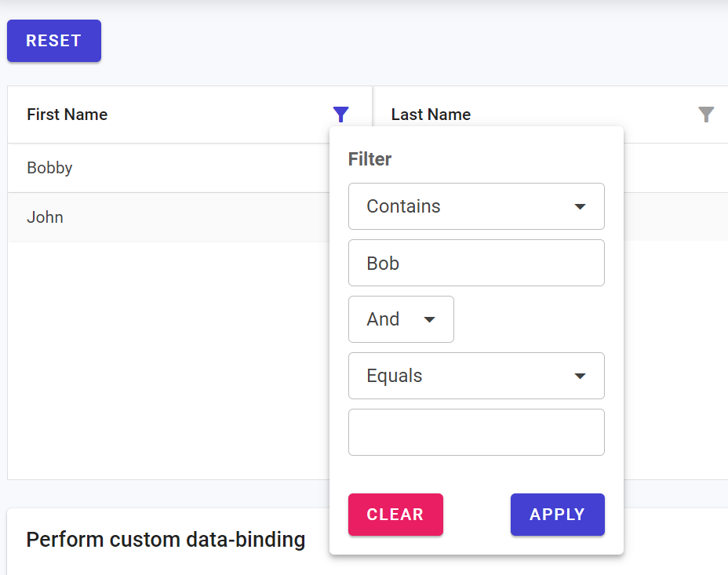Select the grid row showing Bobby

click(x=157, y=168)
